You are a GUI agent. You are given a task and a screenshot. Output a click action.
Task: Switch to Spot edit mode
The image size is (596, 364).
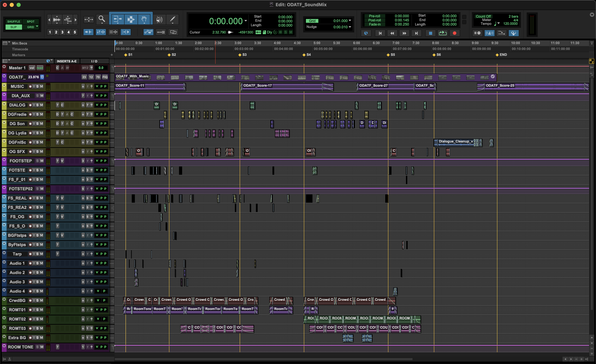(x=31, y=21)
